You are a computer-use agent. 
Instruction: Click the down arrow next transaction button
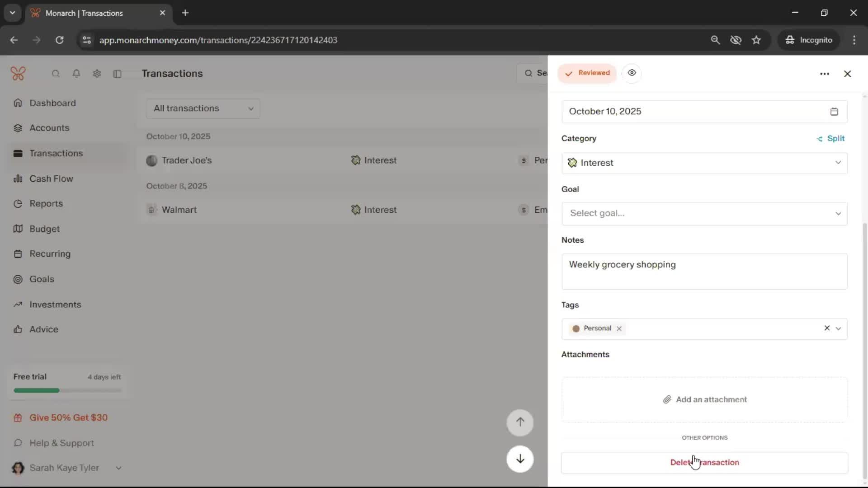pos(520,459)
